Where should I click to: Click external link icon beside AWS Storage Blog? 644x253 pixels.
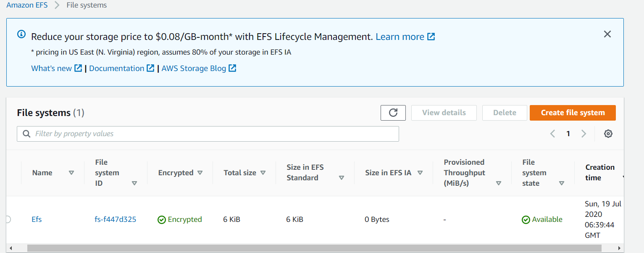(232, 68)
